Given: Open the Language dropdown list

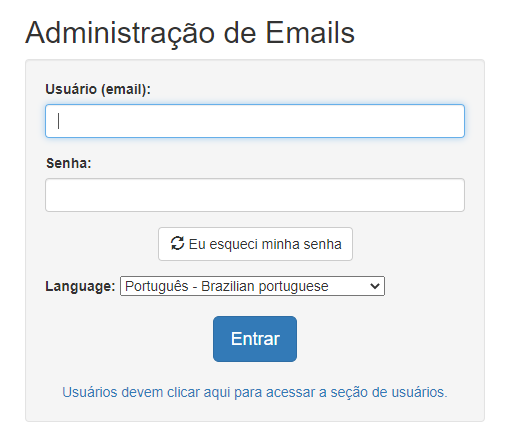Looking at the screenshot, I should (252, 286).
